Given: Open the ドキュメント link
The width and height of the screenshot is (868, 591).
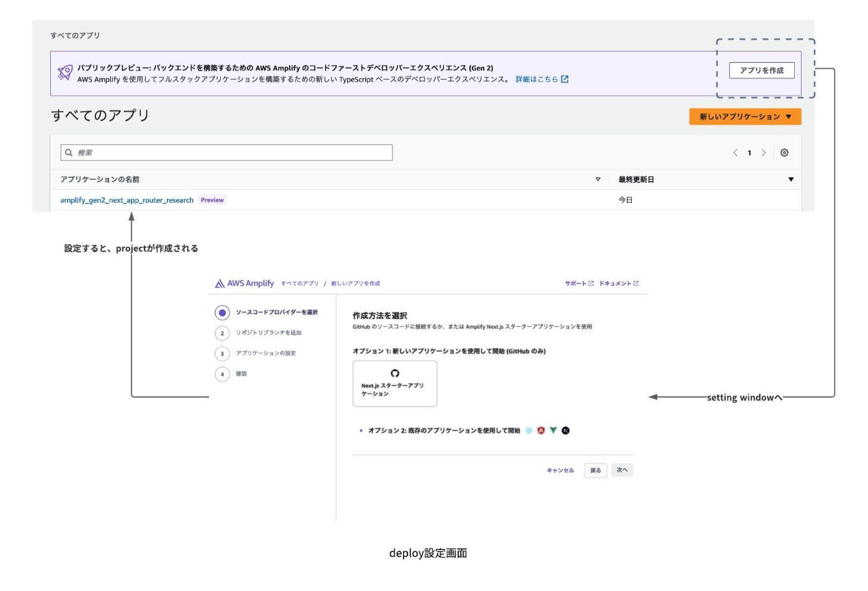Looking at the screenshot, I should [619, 283].
